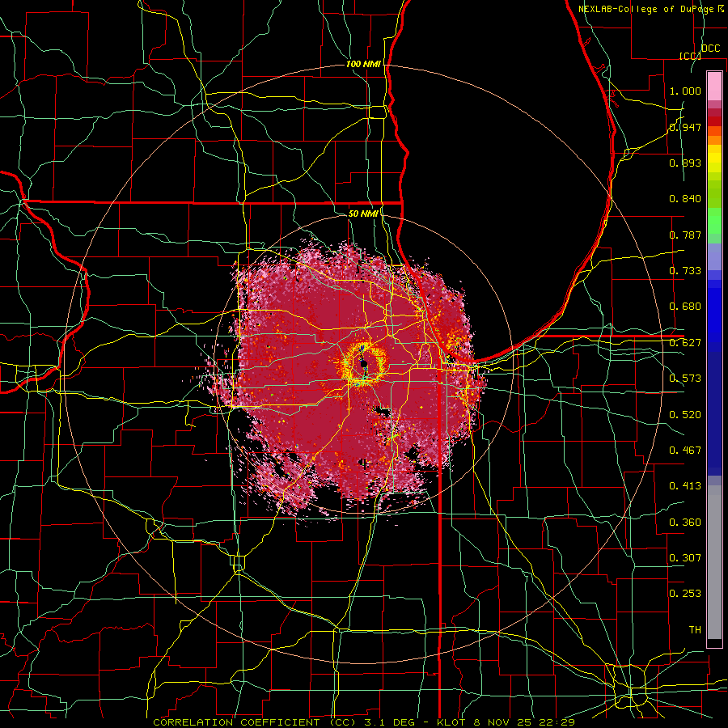Pick the light pink swatch beside 1.000
The image size is (728, 728).
tap(714, 87)
